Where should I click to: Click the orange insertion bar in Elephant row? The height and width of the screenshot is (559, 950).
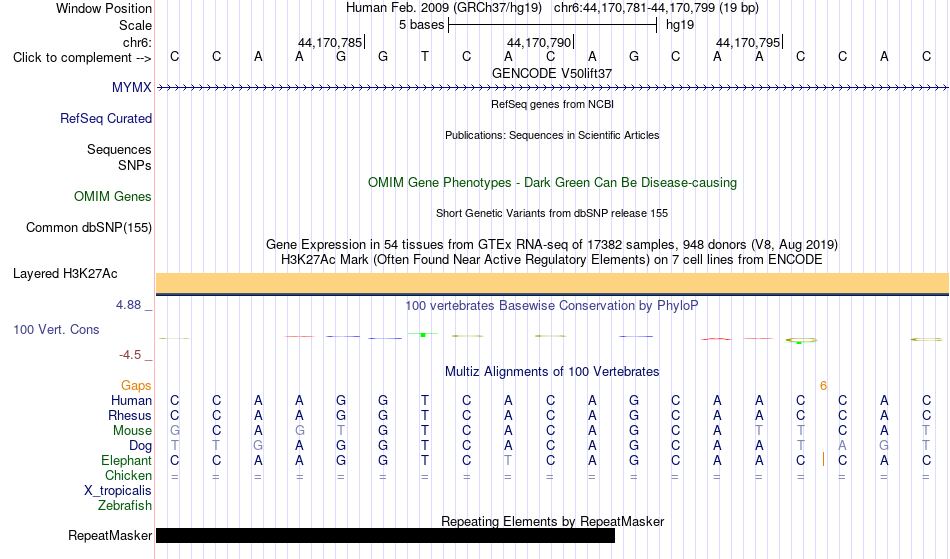click(823, 460)
